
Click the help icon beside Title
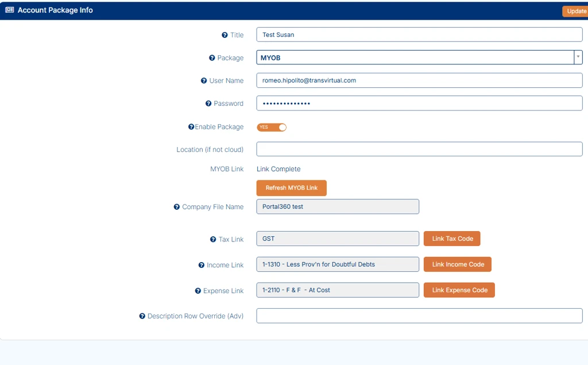click(x=225, y=35)
